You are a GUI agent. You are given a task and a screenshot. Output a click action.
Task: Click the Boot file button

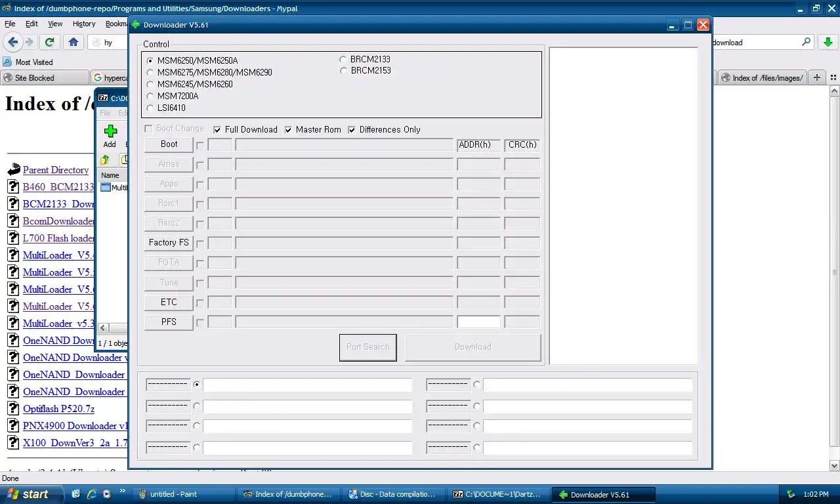click(x=169, y=144)
